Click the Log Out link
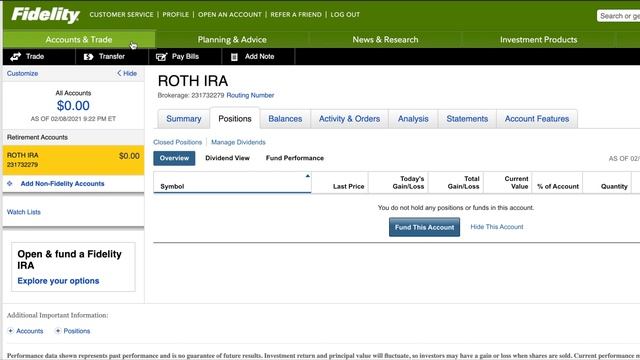 pos(345,15)
